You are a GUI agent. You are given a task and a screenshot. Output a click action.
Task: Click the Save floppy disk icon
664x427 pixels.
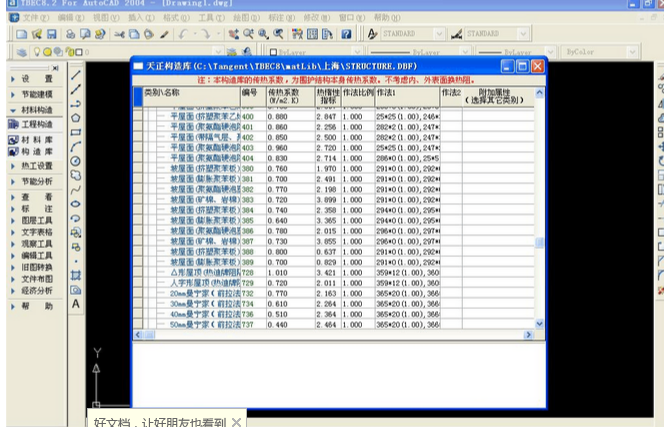click(x=52, y=34)
